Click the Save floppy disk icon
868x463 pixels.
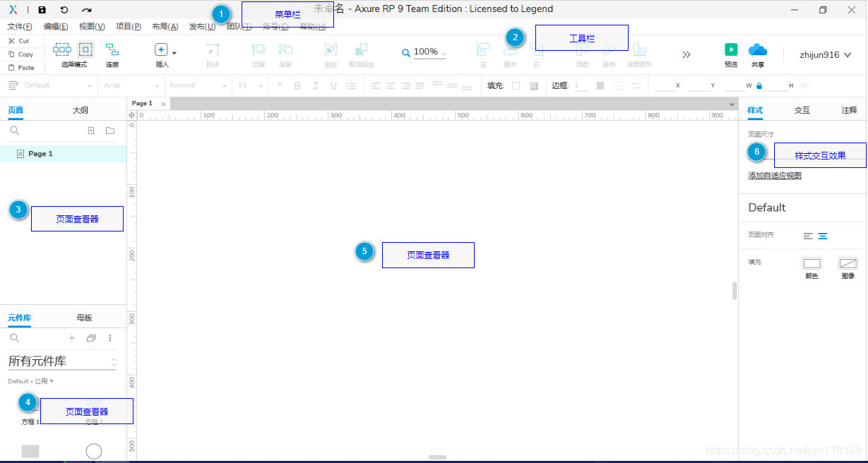(42, 10)
